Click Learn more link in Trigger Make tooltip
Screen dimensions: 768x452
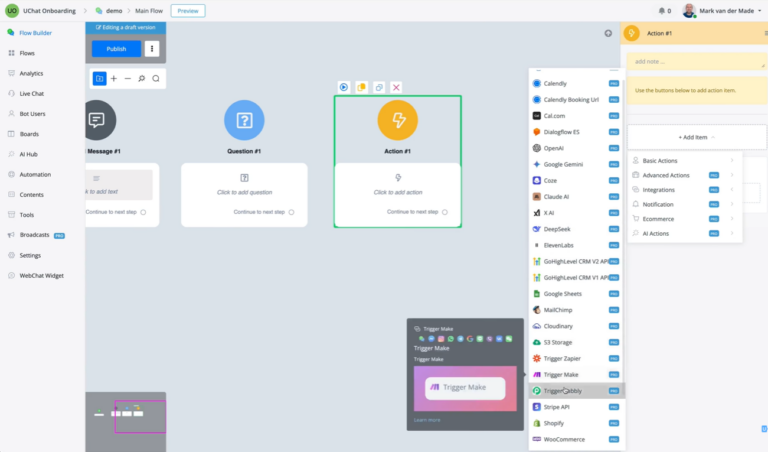(x=427, y=420)
